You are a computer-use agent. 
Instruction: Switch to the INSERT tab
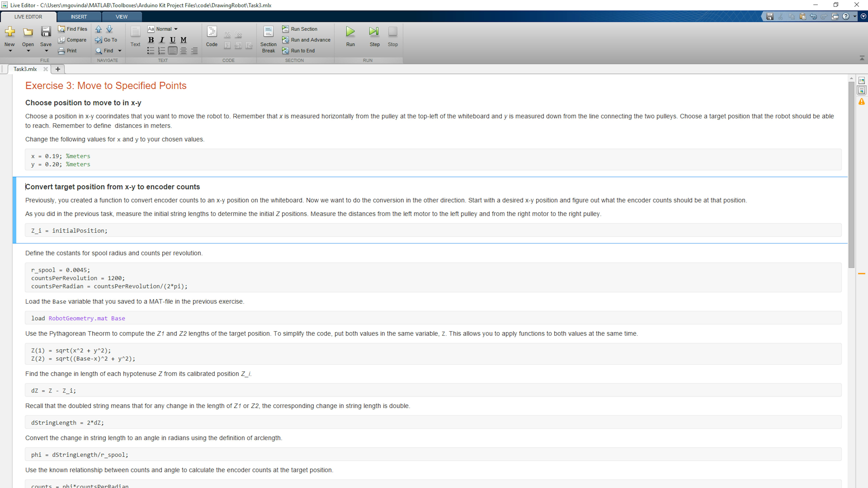79,17
